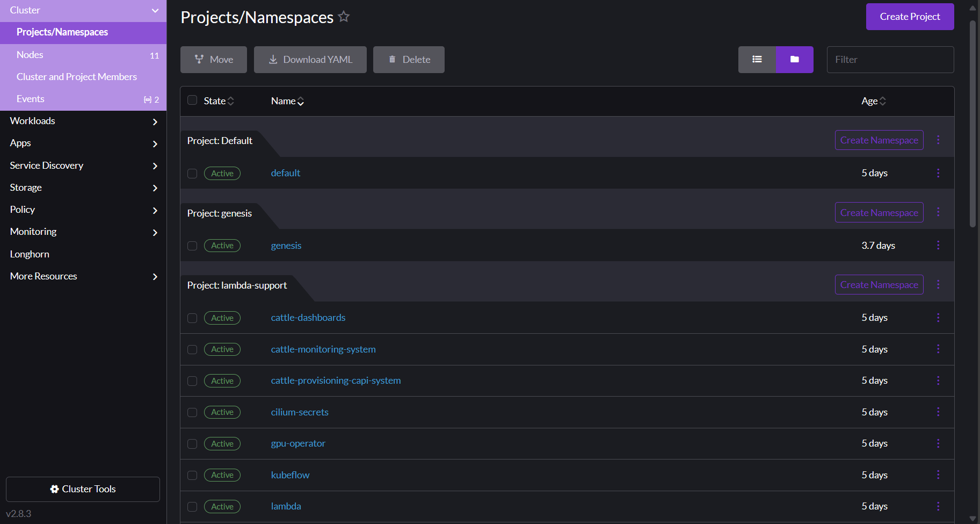
Task: Click the Create Project button
Action: [910, 16]
